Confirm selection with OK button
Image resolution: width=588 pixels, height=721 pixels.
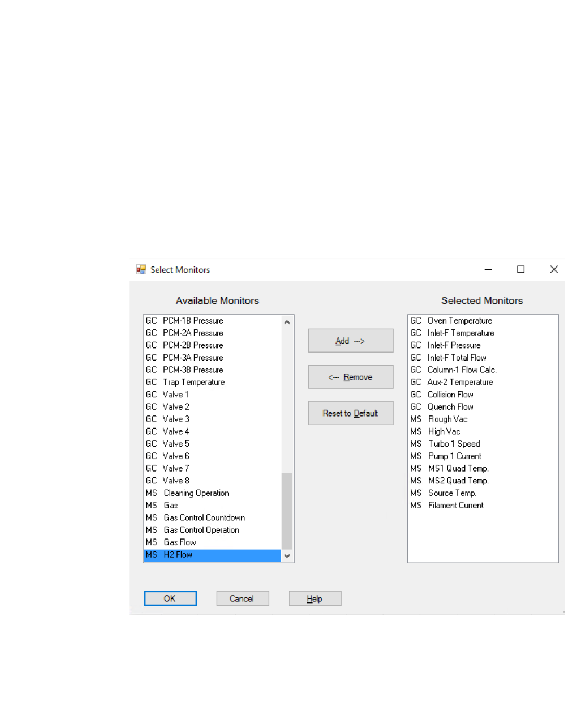coord(170,598)
